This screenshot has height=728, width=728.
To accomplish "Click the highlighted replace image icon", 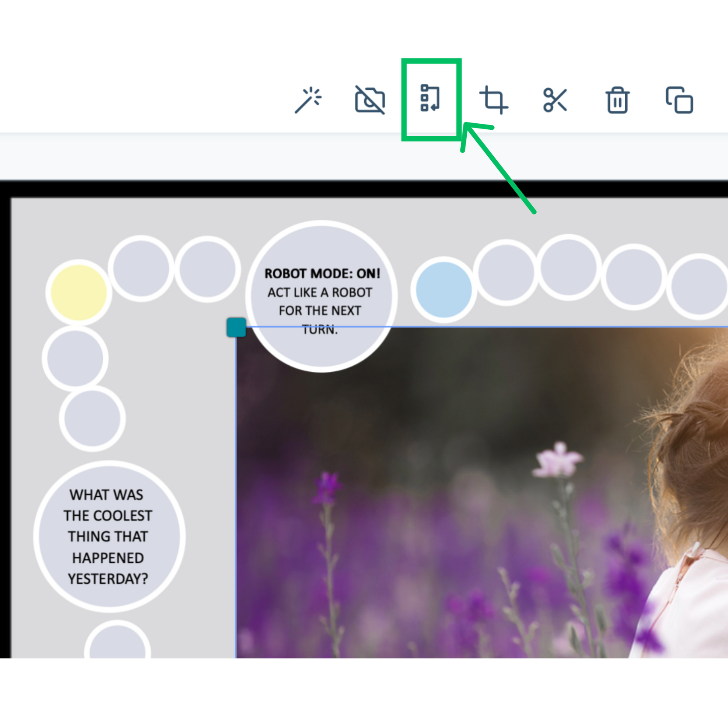I will pyautogui.click(x=430, y=98).
